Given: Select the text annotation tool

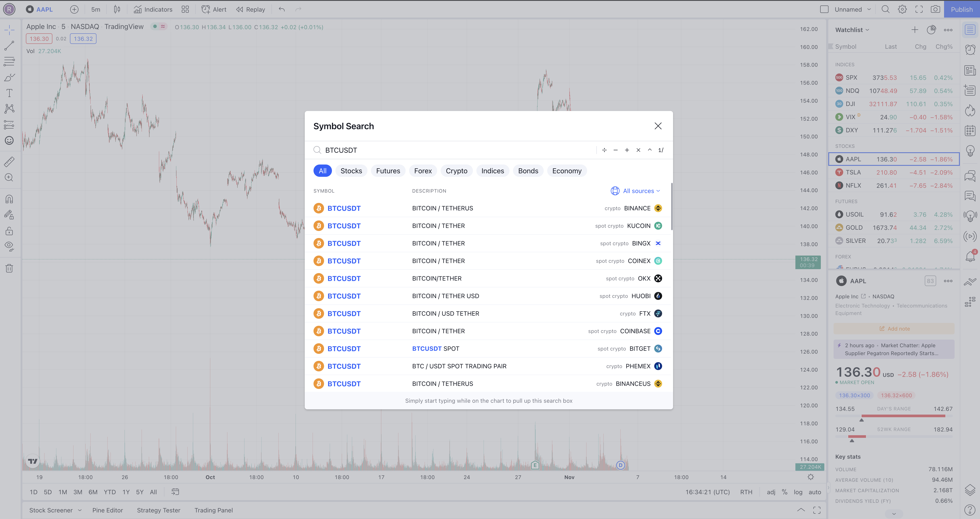Looking at the screenshot, I should click(9, 93).
